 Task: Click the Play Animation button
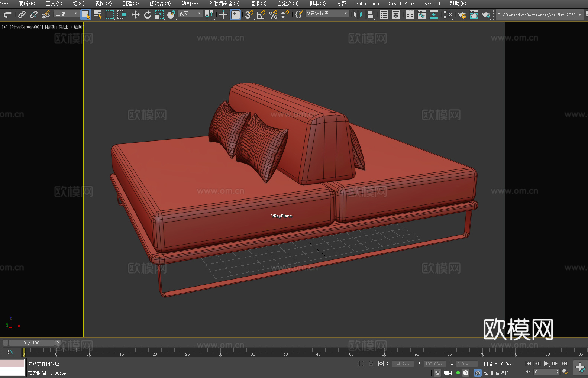coord(546,364)
